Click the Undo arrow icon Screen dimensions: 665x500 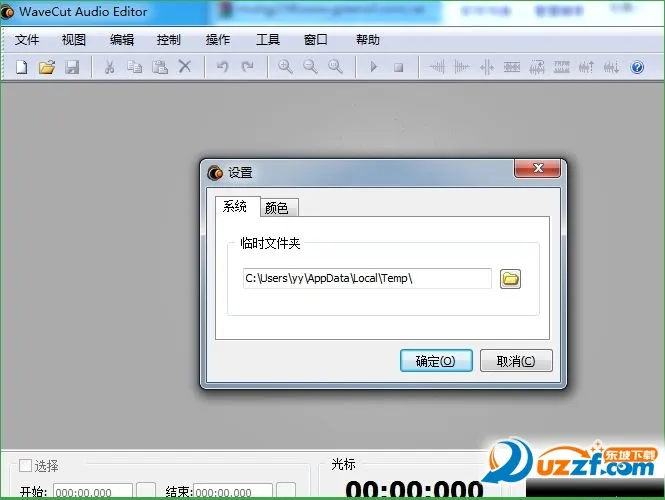tap(222, 67)
